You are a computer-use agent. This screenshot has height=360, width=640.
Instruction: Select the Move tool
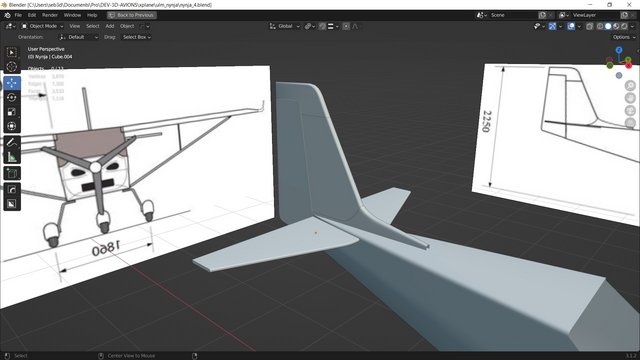tap(12, 83)
